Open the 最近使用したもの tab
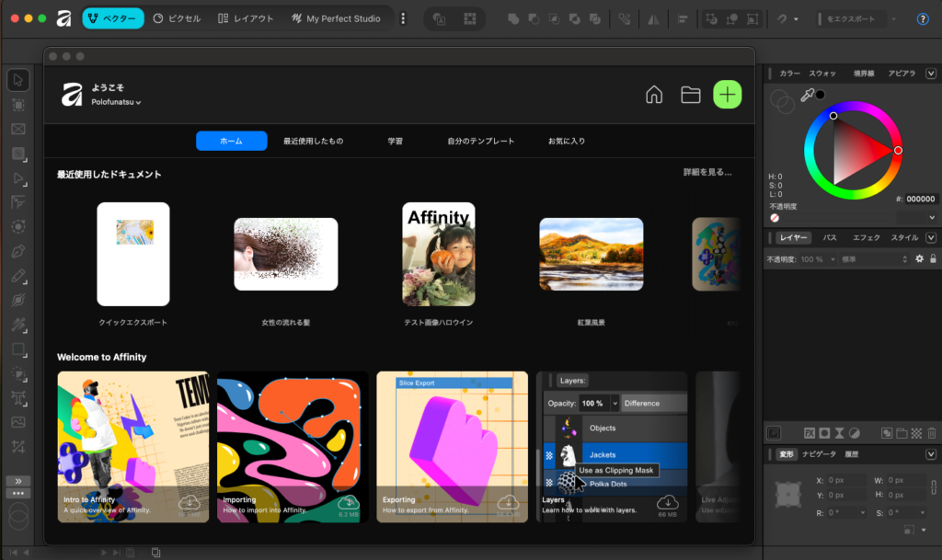942x560 pixels. click(x=313, y=141)
